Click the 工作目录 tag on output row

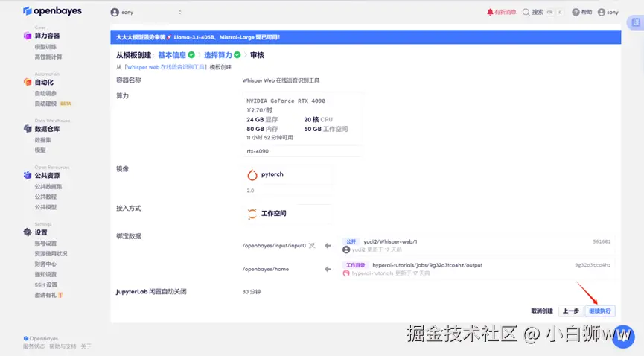click(355, 265)
